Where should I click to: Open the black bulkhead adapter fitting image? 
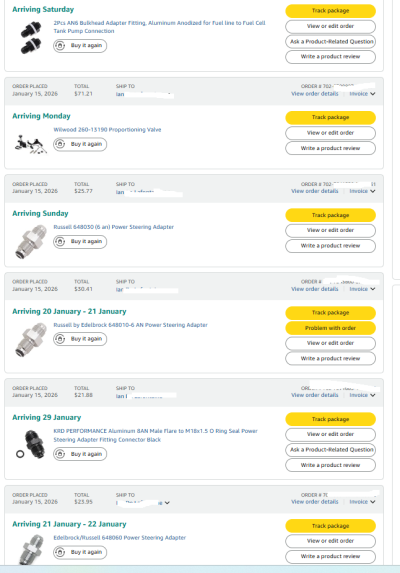31,38
